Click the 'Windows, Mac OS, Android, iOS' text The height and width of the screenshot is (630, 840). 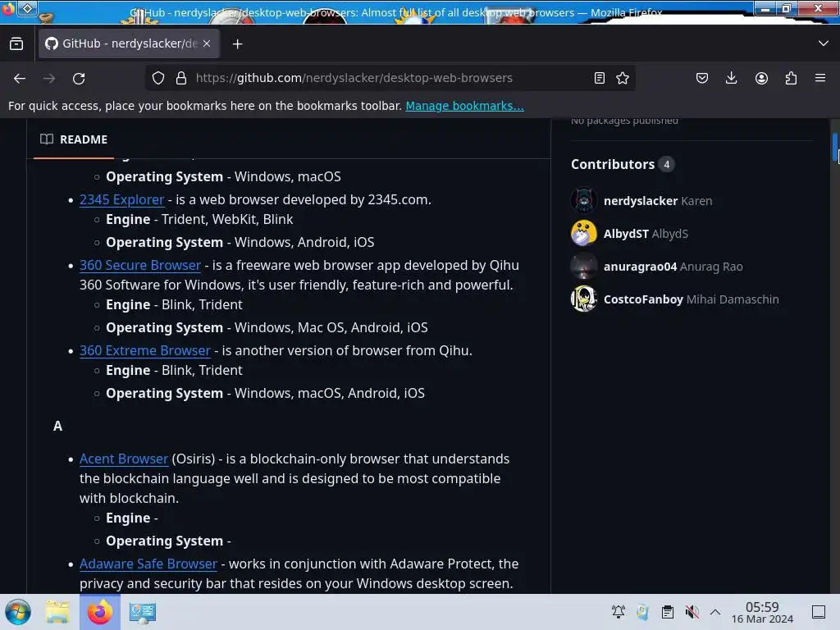pyautogui.click(x=331, y=327)
